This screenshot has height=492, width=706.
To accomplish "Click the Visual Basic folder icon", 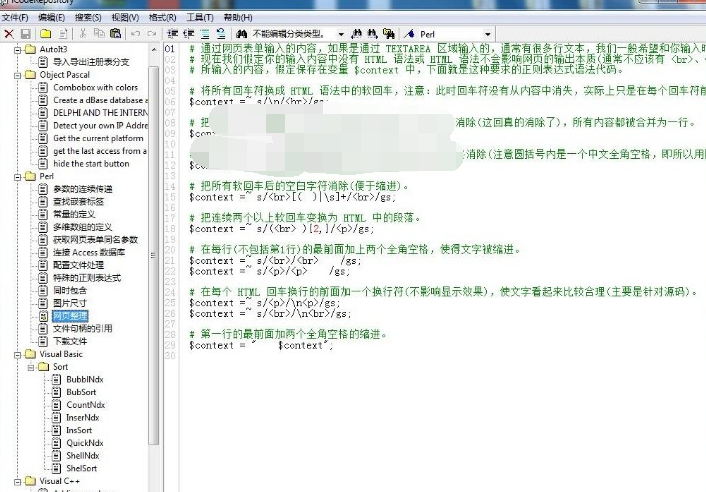I will click(x=31, y=354).
